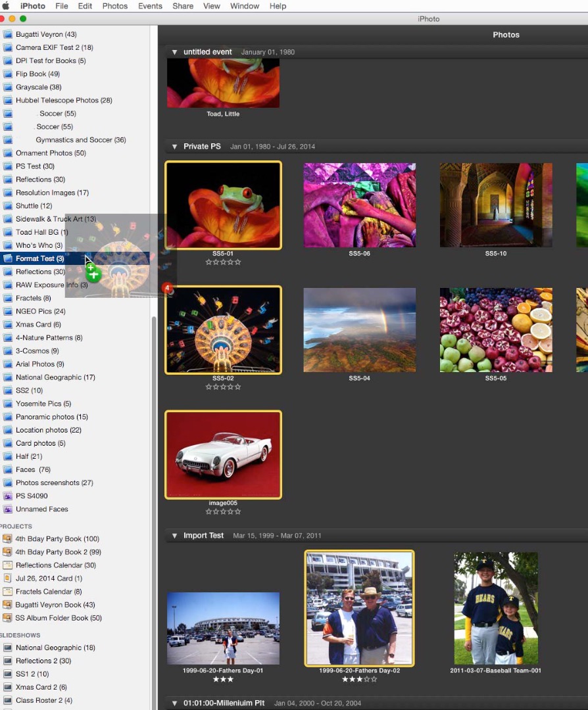
Task: Open the Location photos album
Action: 75,430
